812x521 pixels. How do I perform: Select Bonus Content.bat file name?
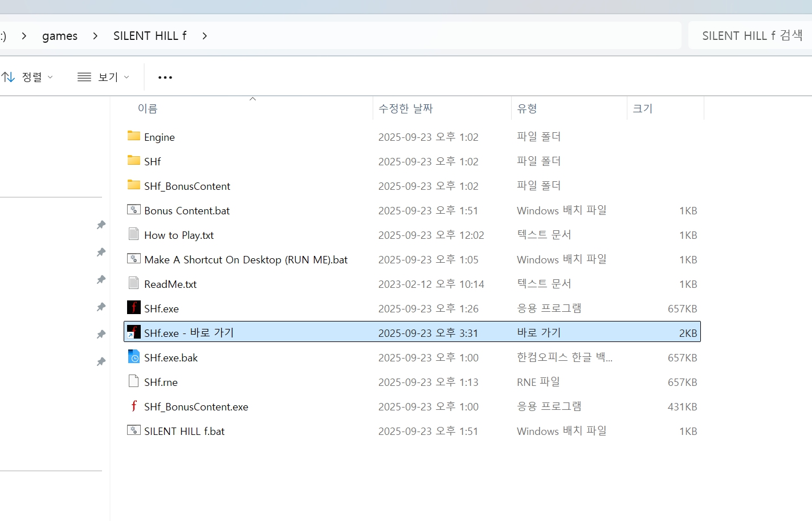click(x=187, y=211)
